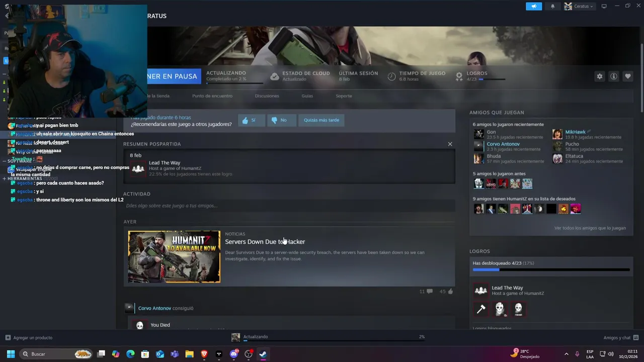Image resolution: width=644 pixels, height=362 pixels.
Task: Open the Soporte tab
Action: (x=344, y=96)
